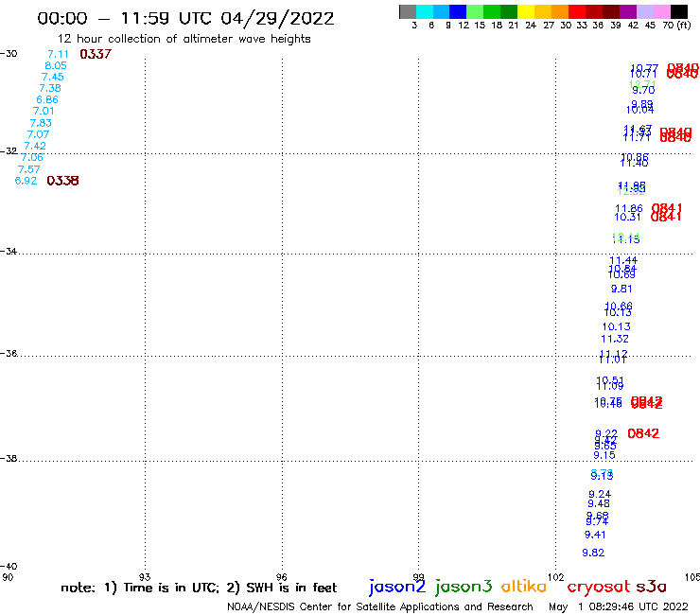This screenshot has width=700, height=615.
Task: Click the wave height value "7.57"
Action: [x=29, y=169]
